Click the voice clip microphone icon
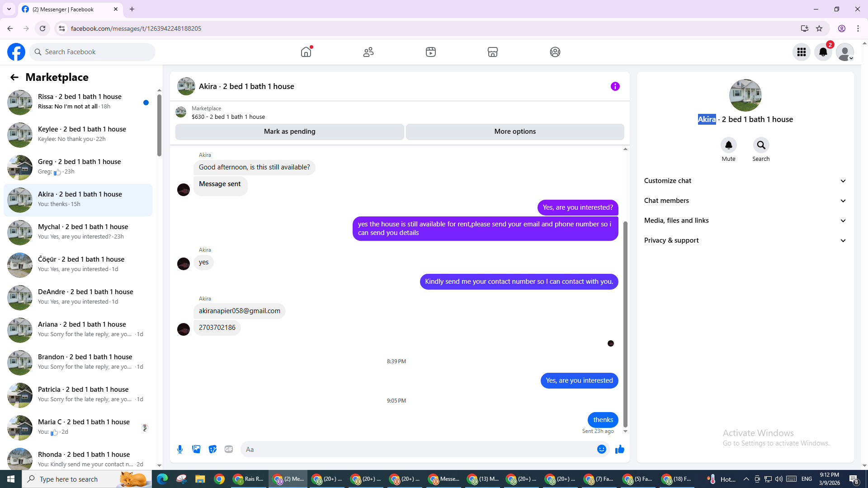868x488 pixels. 180,449
